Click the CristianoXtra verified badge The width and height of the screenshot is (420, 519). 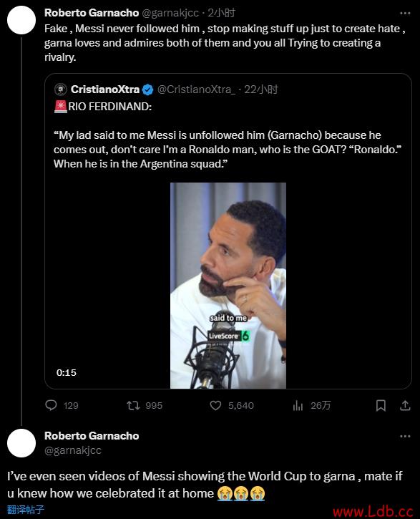147,89
